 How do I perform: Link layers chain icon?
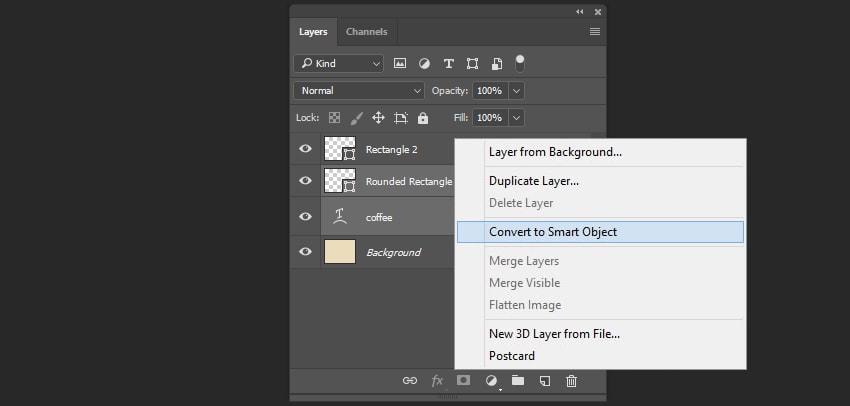click(x=409, y=381)
